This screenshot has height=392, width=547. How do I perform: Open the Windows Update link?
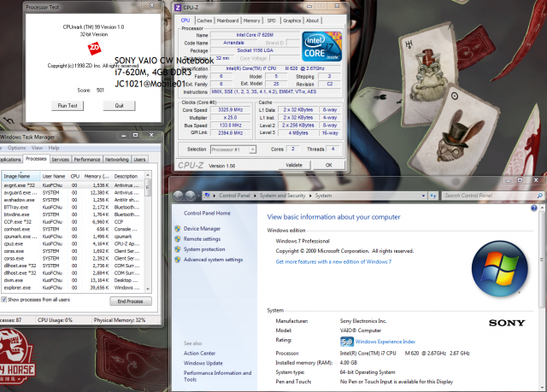[x=203, y=363]
